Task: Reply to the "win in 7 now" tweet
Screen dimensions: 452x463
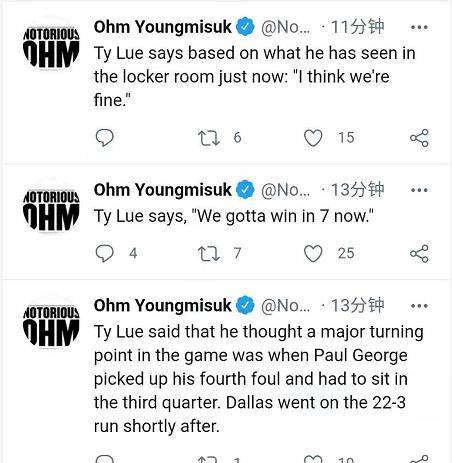Action: [x=105, y=253]
